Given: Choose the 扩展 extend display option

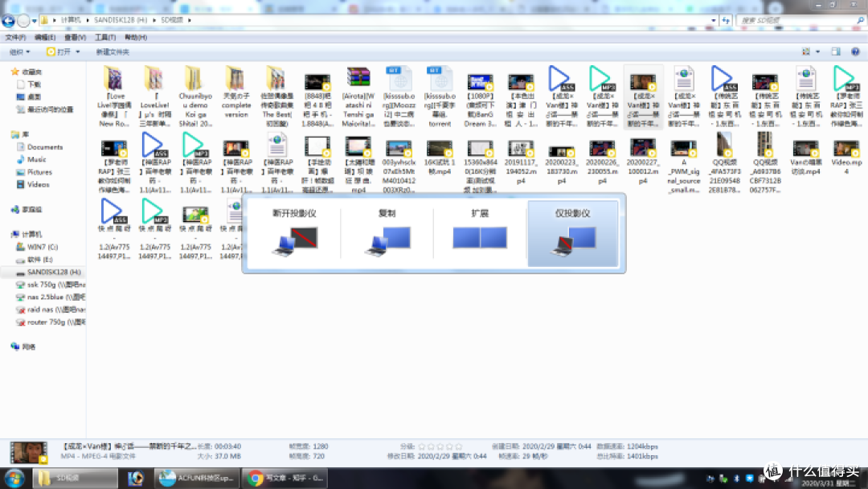Looking at the screenshot, I should [x=480, y=234].
